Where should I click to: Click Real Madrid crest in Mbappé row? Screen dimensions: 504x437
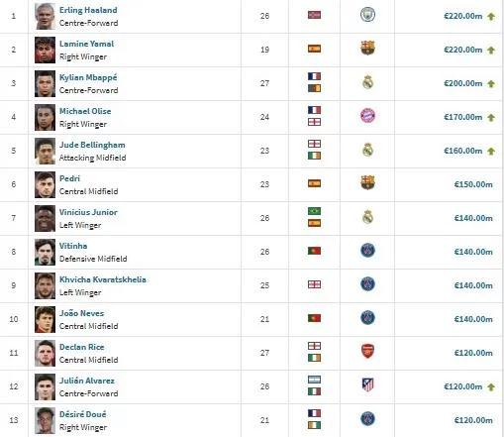point(367,82)
